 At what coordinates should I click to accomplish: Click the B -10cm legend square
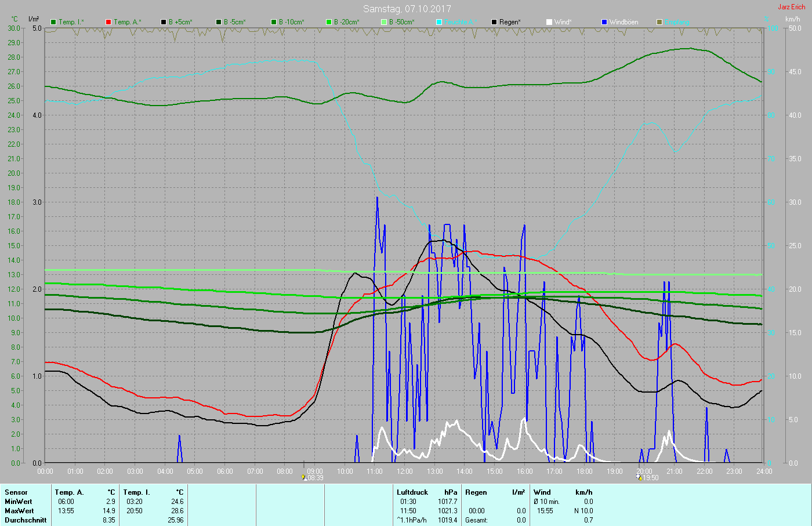pos(274,22)
